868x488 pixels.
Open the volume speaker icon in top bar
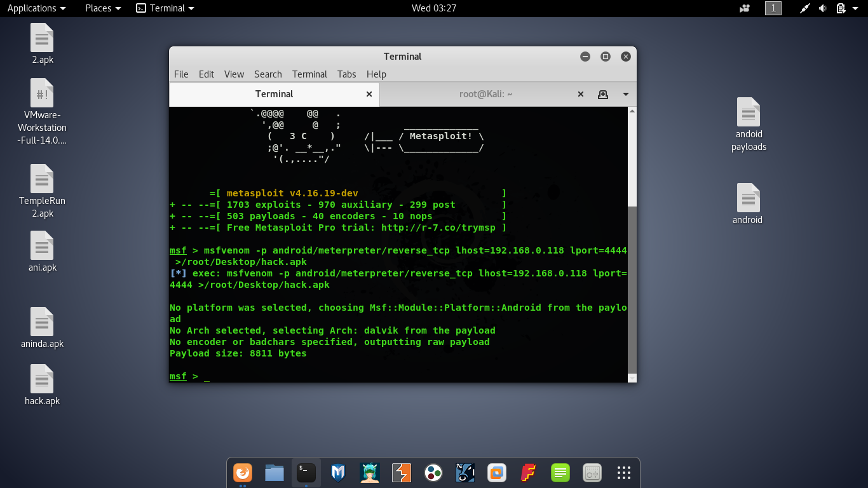pyautogui.click(x=823, y=8)
